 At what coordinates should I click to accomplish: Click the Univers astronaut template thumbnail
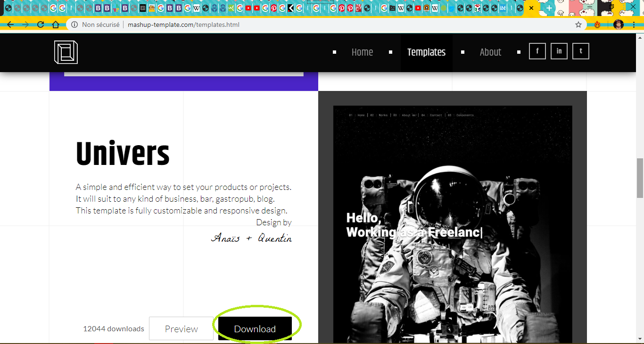453,224
